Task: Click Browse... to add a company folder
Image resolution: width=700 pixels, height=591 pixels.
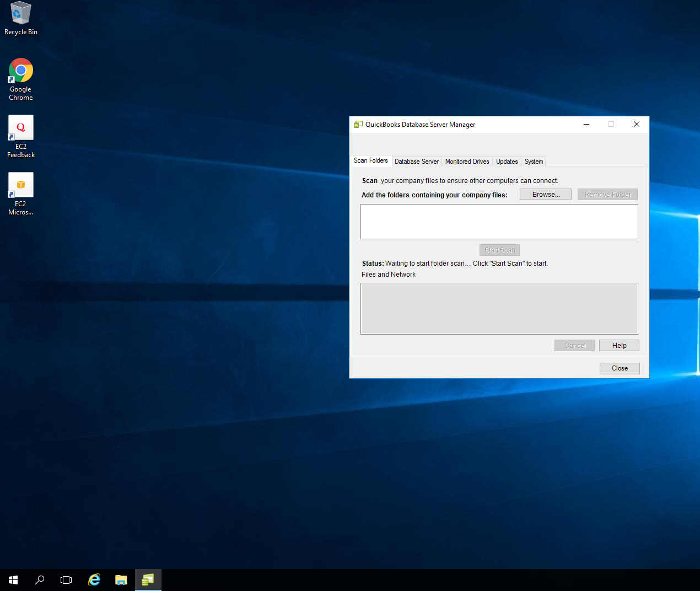Action: click(x=545, y=195)
